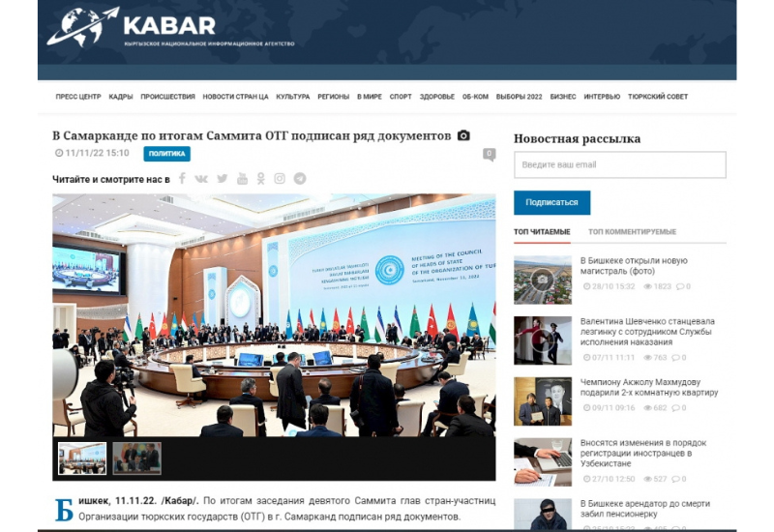
Task: Click the VK social icon
Action: coord(201,179)
